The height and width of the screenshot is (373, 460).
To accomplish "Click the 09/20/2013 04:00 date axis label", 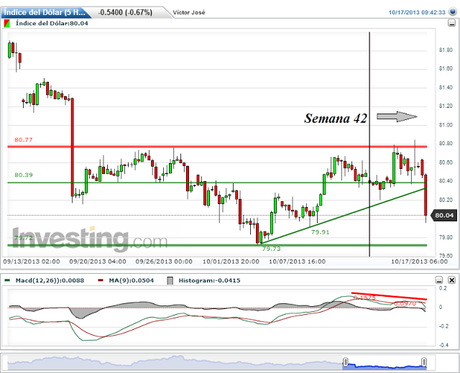I will point(98,262).
